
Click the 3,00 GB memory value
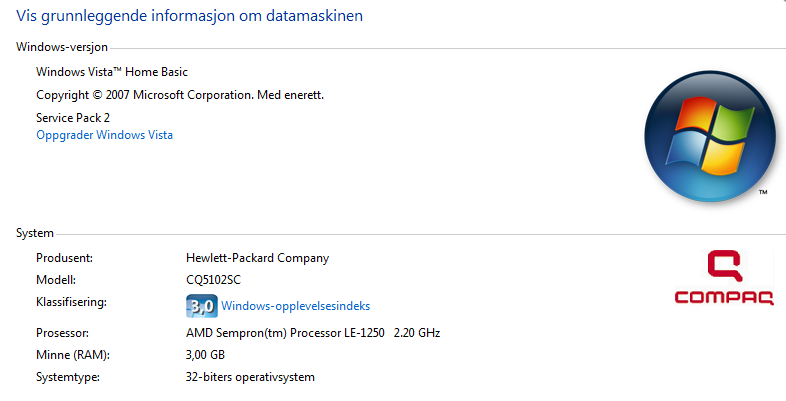point(205,355)
